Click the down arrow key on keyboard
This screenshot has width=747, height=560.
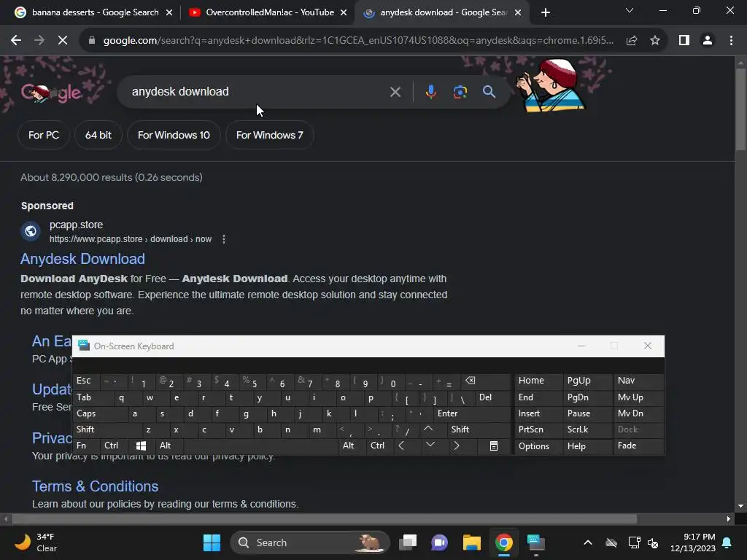tap(430, 445)
